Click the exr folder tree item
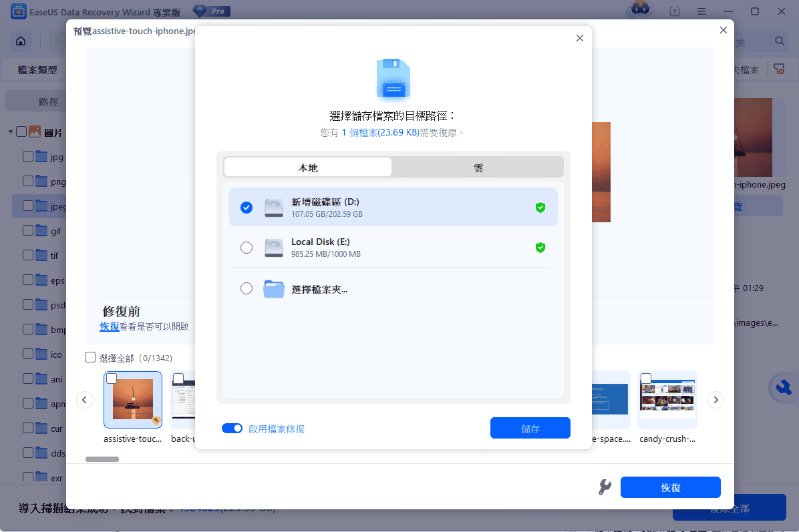This screenshot has height=532, width=799. [43, 477]
